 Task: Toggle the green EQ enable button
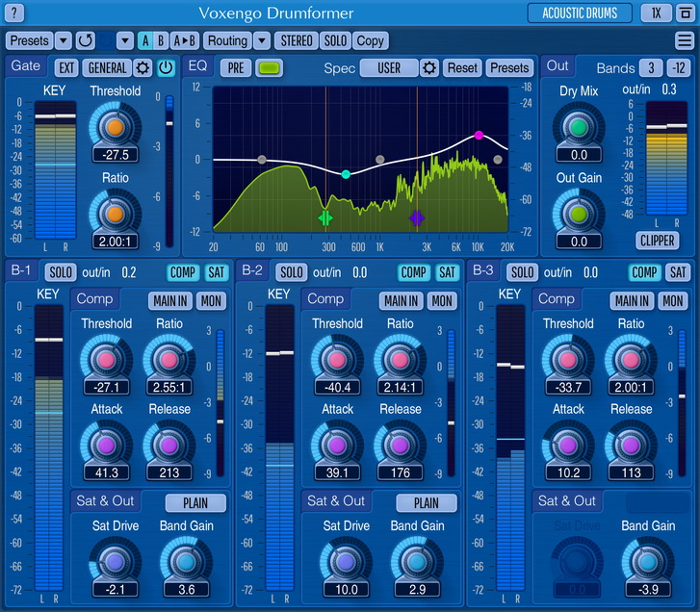coord(270,67)
